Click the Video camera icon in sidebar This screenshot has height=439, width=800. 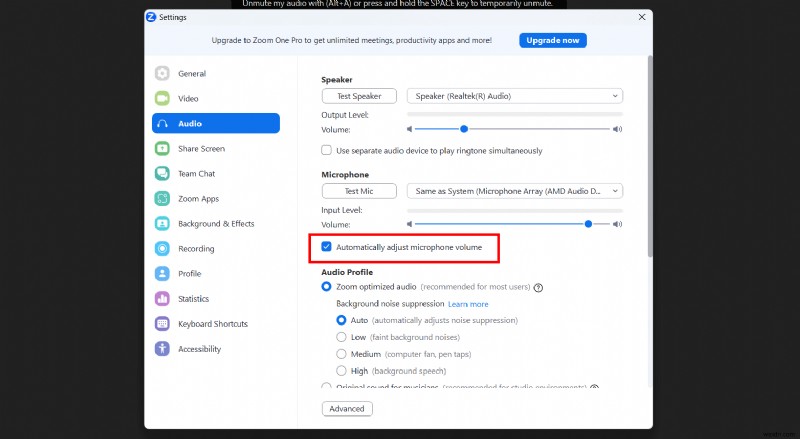pyautogui.click(x=162, y=98)
